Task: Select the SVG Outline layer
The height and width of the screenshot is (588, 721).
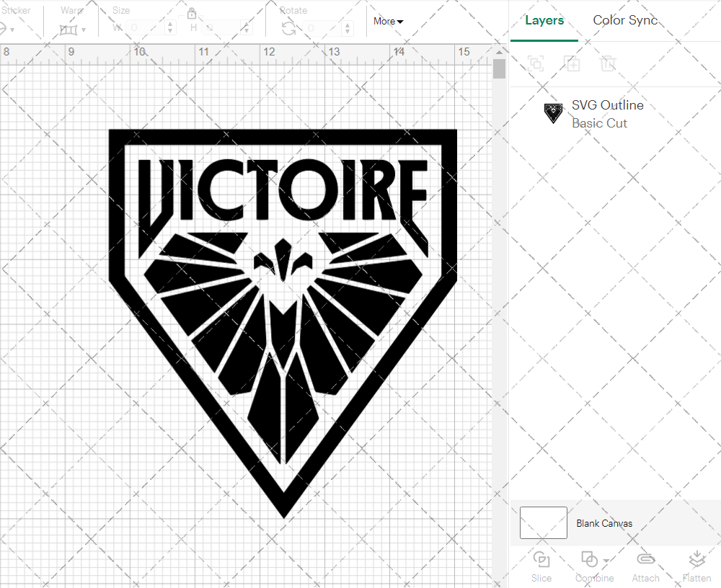Action: [x=607, y=114]
